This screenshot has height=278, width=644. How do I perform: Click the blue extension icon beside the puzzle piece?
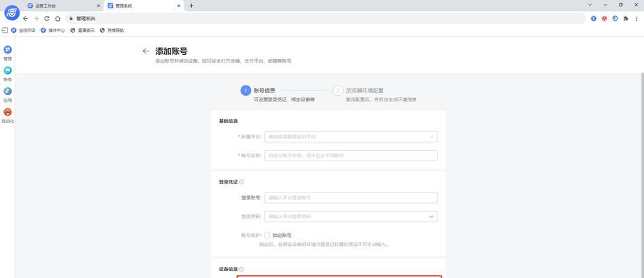615,19
